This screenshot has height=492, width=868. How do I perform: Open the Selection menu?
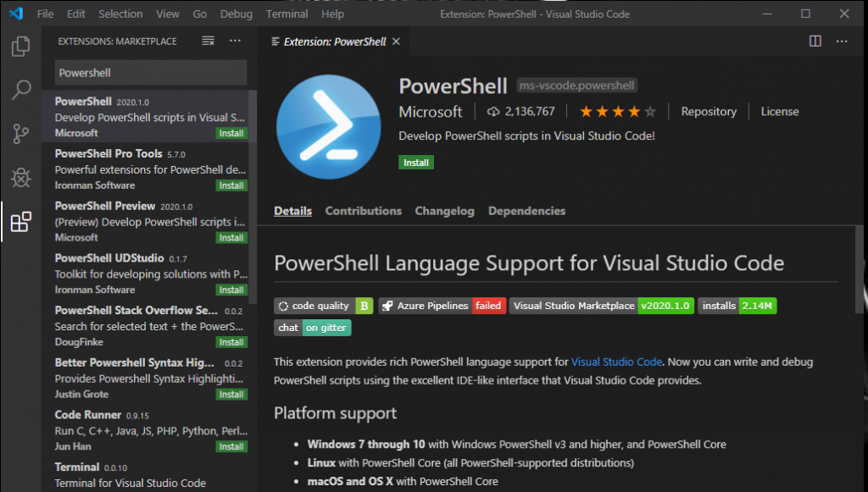(120, 14)
